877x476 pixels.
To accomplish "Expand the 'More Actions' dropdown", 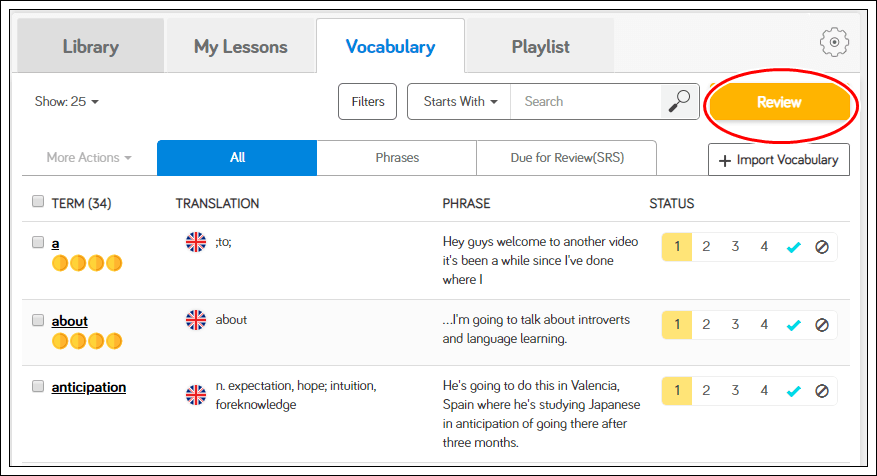I will 89,158.
